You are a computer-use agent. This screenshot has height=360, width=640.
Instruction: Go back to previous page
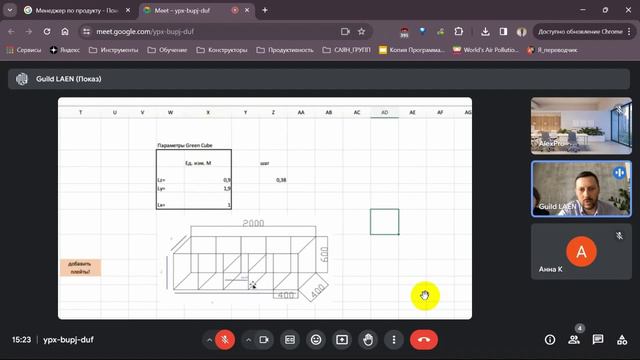click(11, 31)
